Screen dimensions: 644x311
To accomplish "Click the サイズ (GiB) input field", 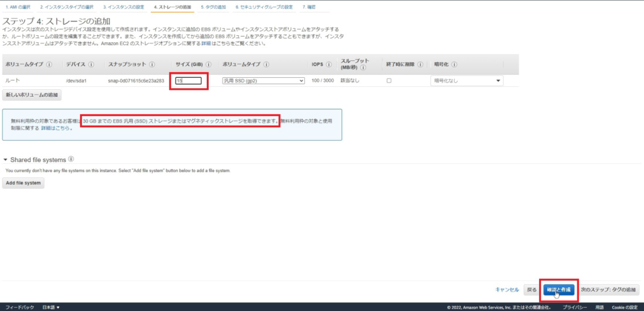I will click(x=188, y=81).
